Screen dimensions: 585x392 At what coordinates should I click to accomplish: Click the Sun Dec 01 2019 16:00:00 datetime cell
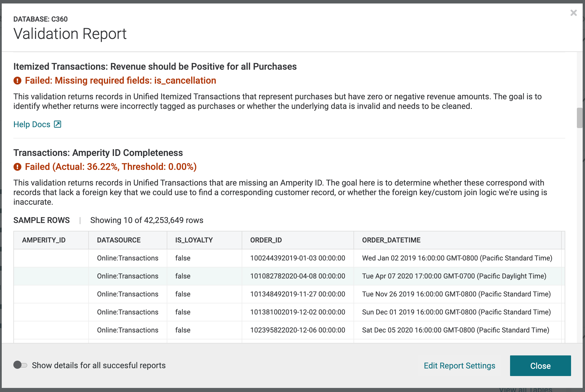pos(457,312)
